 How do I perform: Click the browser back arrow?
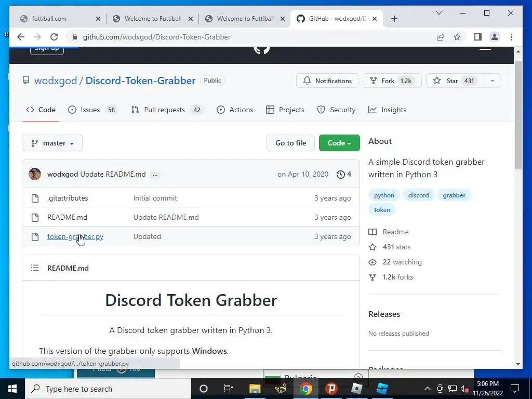coord(21,37)
